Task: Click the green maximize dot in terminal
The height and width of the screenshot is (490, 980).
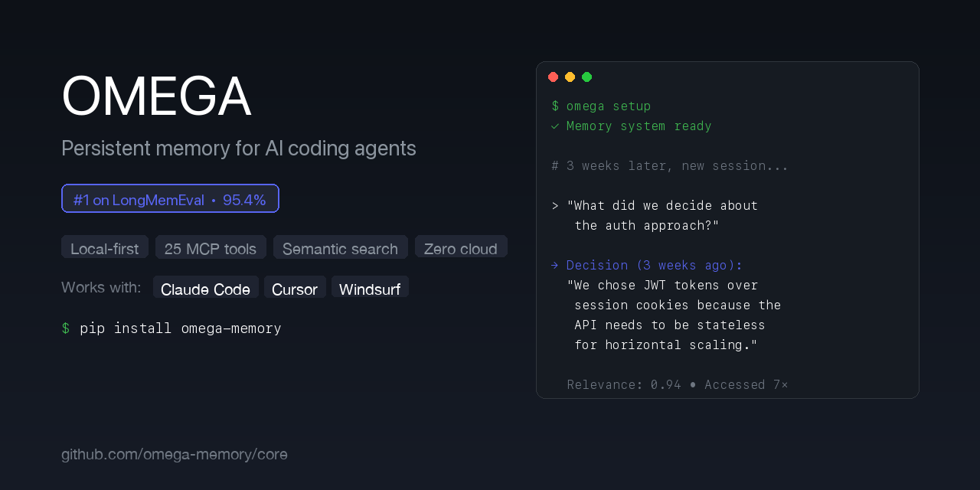Action: point(587,77)
